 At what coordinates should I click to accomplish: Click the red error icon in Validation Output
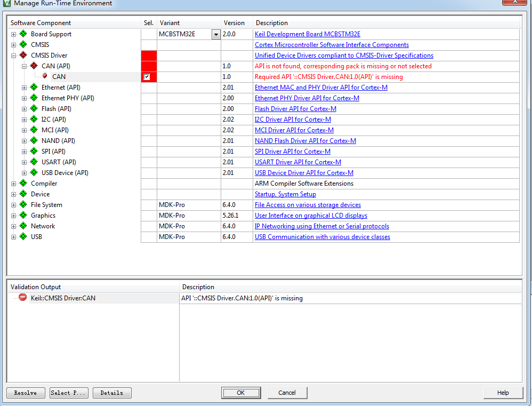(22, 298)
